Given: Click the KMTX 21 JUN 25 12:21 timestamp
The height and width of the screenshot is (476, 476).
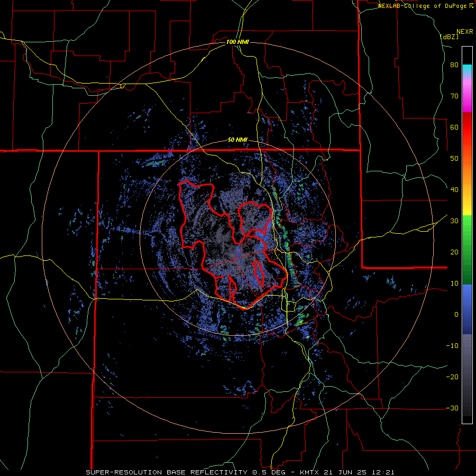Looking at the screenshot, I should pos(347,472).
